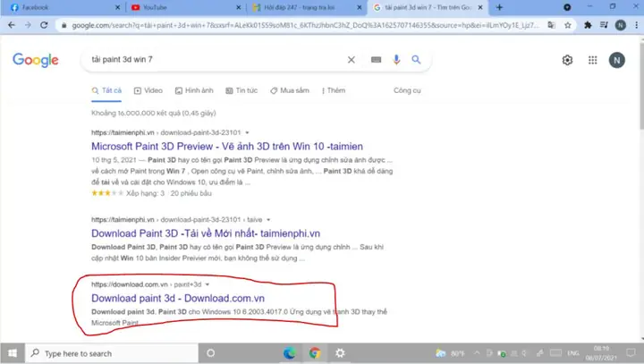
Task: Open the notification center icon
Action: coord(631,353)
